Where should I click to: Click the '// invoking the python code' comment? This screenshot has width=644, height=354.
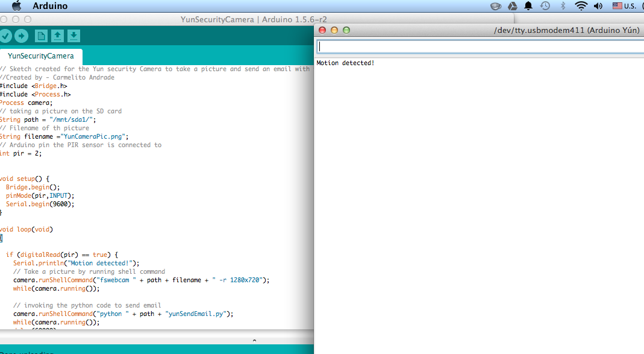pos(87,306)
